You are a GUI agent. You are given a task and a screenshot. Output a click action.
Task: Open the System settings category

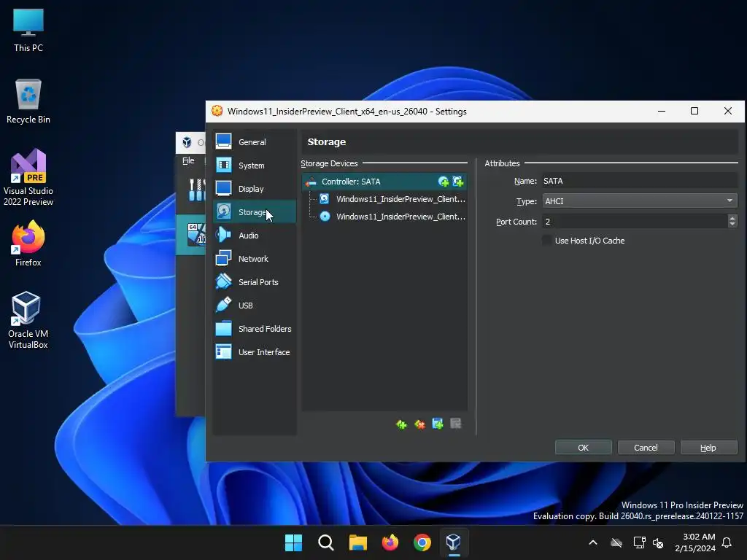255,166
